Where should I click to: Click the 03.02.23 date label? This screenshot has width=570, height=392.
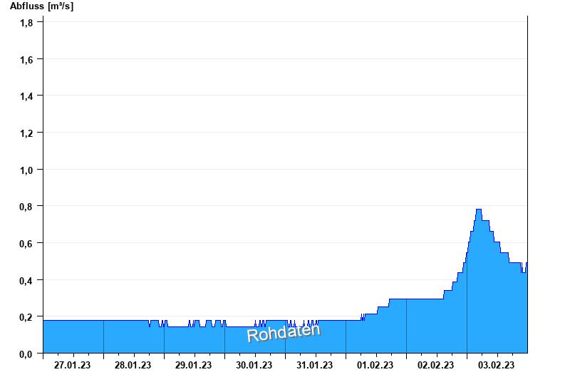pos(496,365)
